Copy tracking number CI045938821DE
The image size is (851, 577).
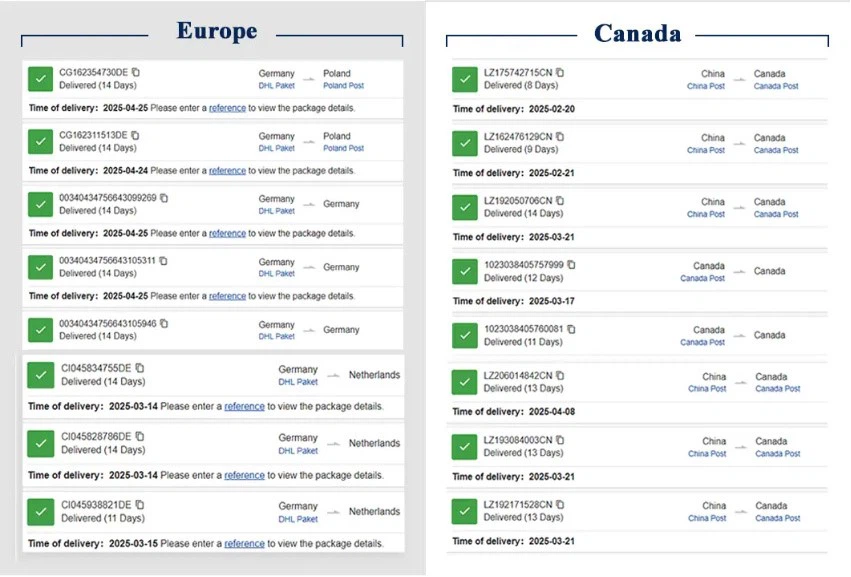coord(140,504)
